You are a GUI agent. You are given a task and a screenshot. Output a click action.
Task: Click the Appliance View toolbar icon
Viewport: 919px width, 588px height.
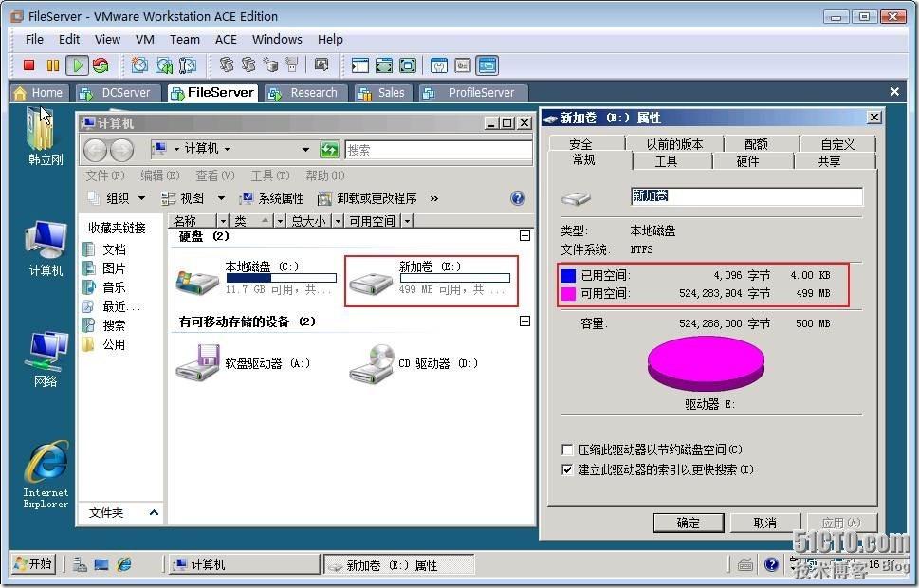pos(463,65)
